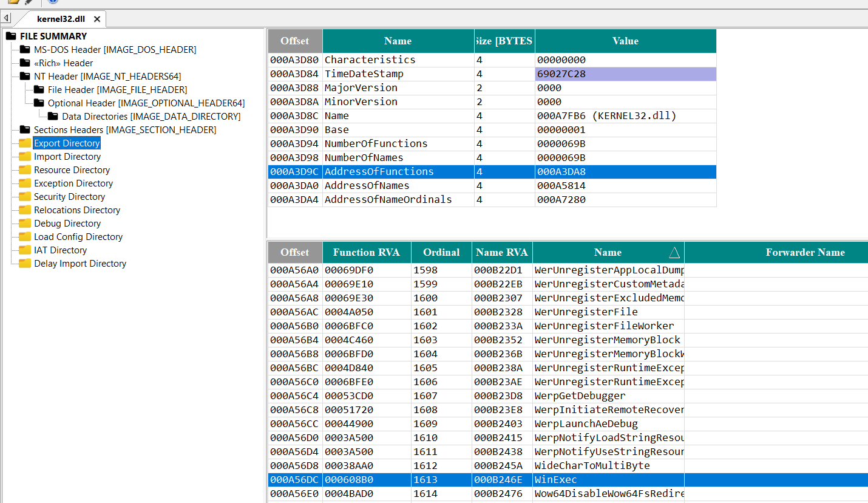Switch to the kernel32.dll tab

click(60, 18)
